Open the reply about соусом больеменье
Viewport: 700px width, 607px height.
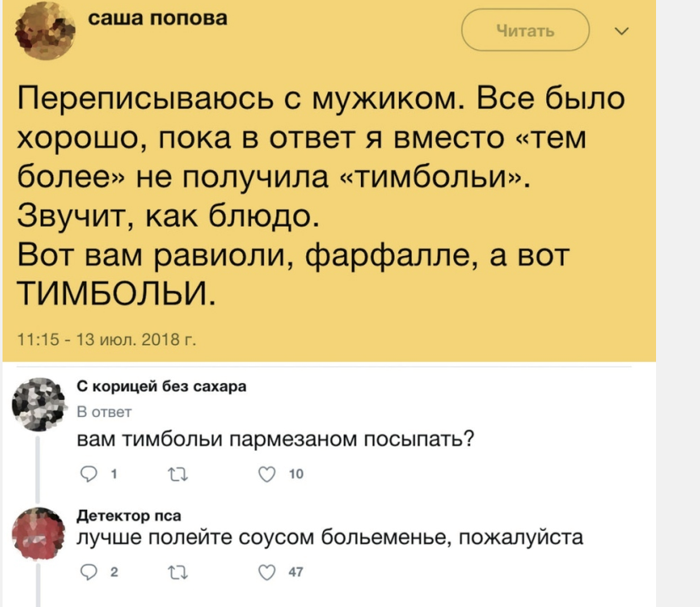[330, 538]
